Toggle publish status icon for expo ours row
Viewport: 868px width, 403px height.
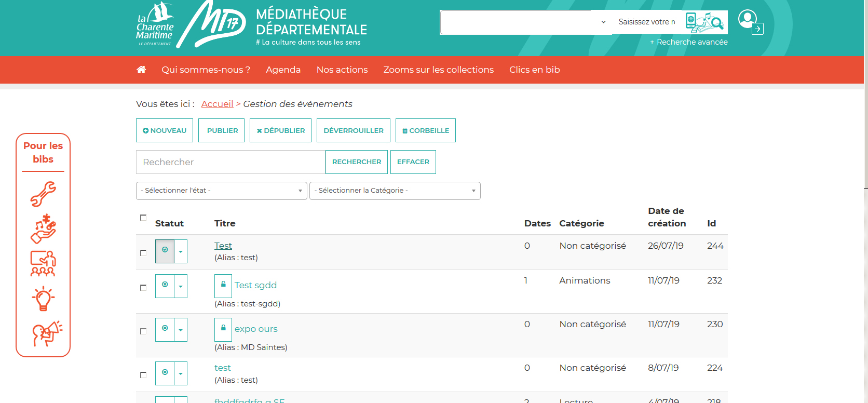(165, 330)
